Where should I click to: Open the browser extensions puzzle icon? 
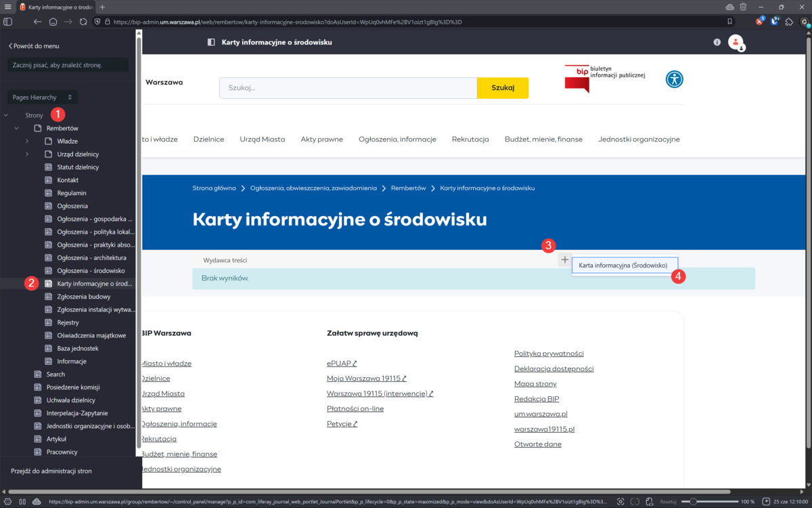[789, 22]
